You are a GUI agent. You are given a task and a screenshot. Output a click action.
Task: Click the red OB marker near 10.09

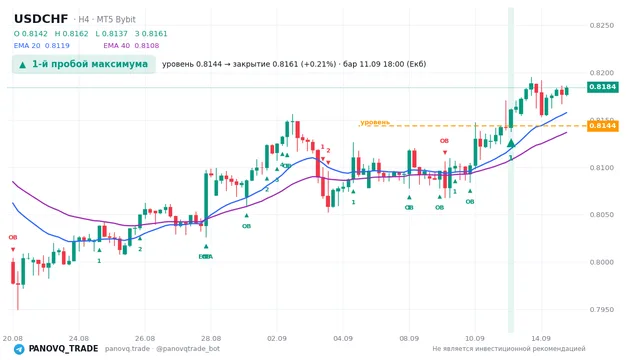[x=444, y=141]
